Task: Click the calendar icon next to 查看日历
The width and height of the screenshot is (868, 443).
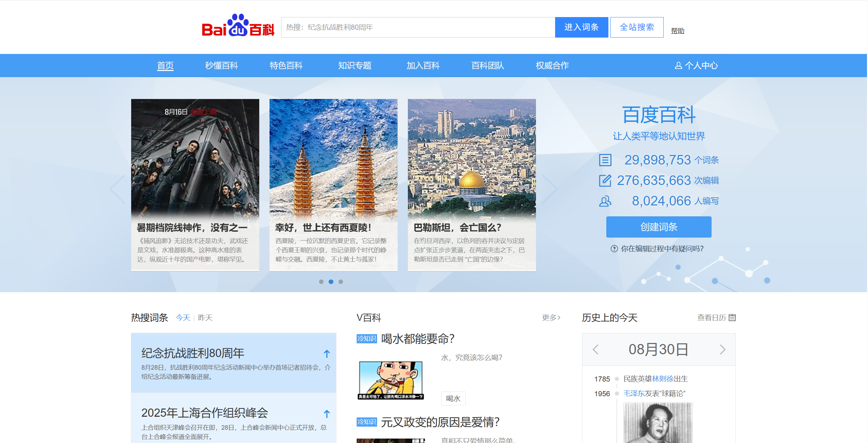Action: [732, 317]
